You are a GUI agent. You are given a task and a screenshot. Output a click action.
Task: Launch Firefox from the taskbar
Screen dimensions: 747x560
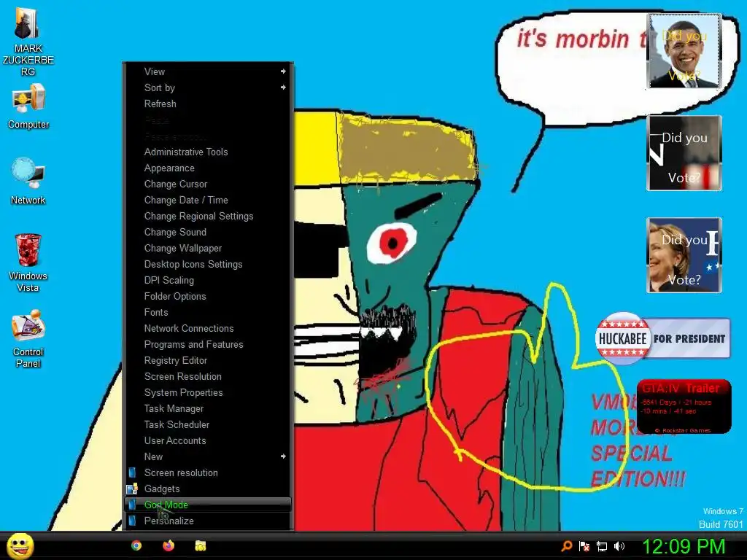point(169,545)
